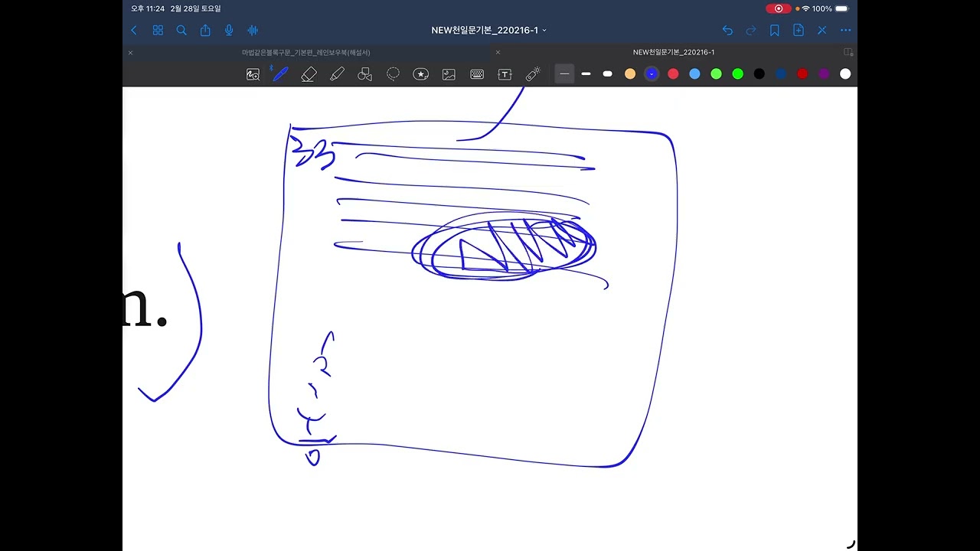
Task: Undo the last stroke
Action: [x=727, y=31]
